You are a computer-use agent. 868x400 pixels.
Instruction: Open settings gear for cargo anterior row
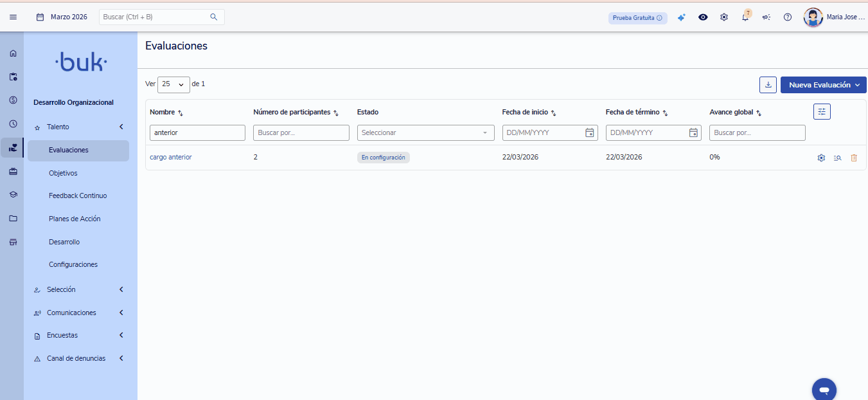click(821, 158)
